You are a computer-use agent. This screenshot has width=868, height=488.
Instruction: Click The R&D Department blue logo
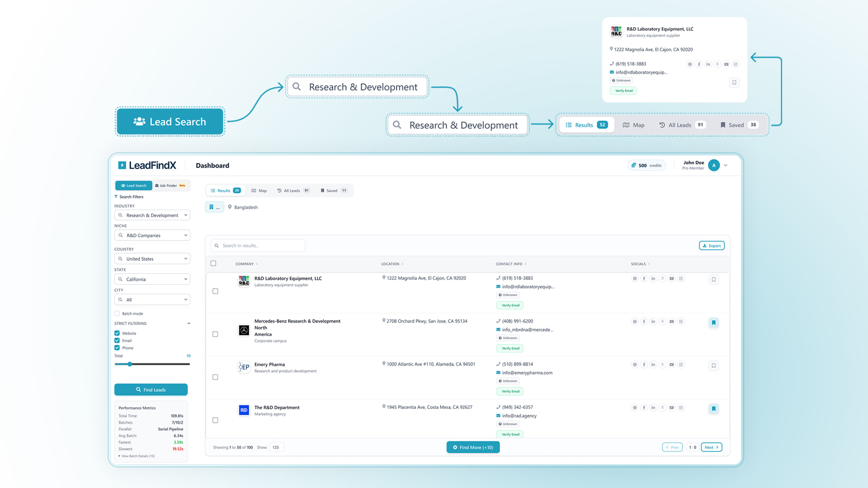click(x=244, y=410)
